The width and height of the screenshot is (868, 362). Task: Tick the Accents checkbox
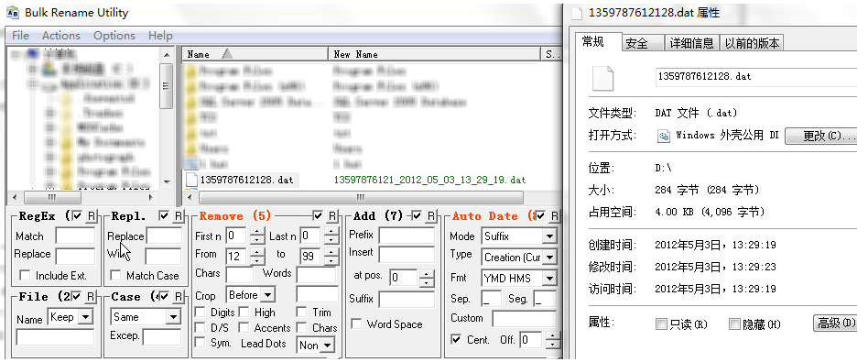(244, 328)
